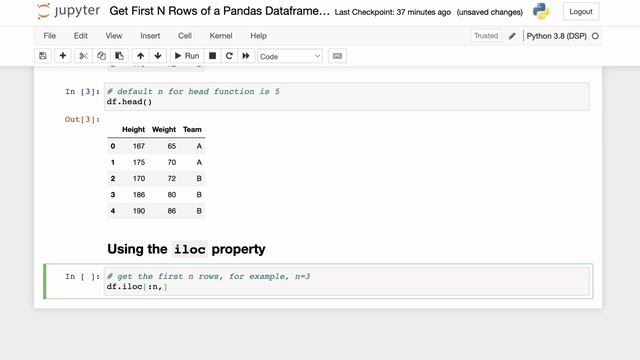
Task: Click the 'Using the iloc property' heading
Action: [x=186, y=249]
